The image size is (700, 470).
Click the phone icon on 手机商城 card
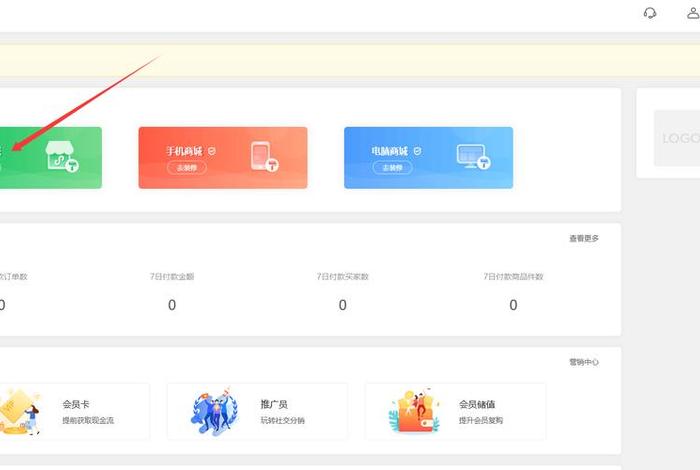263,158
